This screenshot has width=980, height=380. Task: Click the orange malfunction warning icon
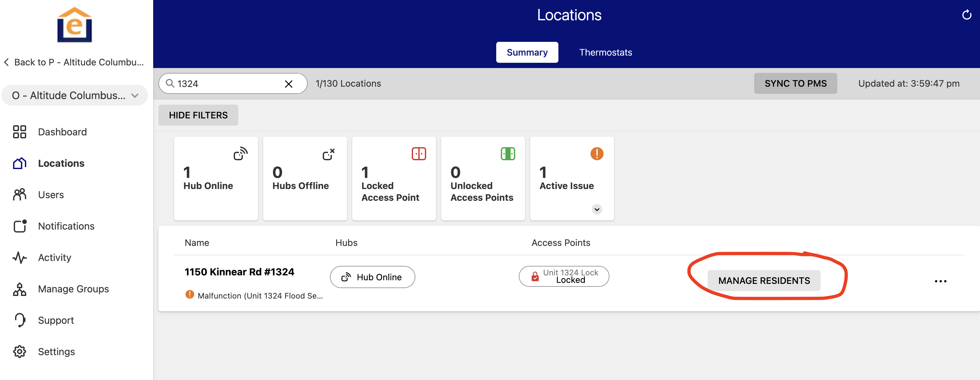tap(190, 295)
